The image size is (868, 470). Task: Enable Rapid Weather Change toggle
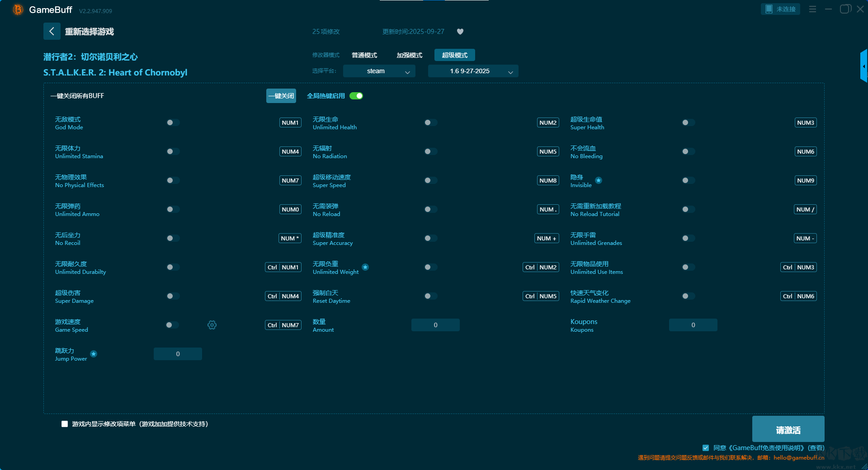pyautogui.click(x=688, y=296)
